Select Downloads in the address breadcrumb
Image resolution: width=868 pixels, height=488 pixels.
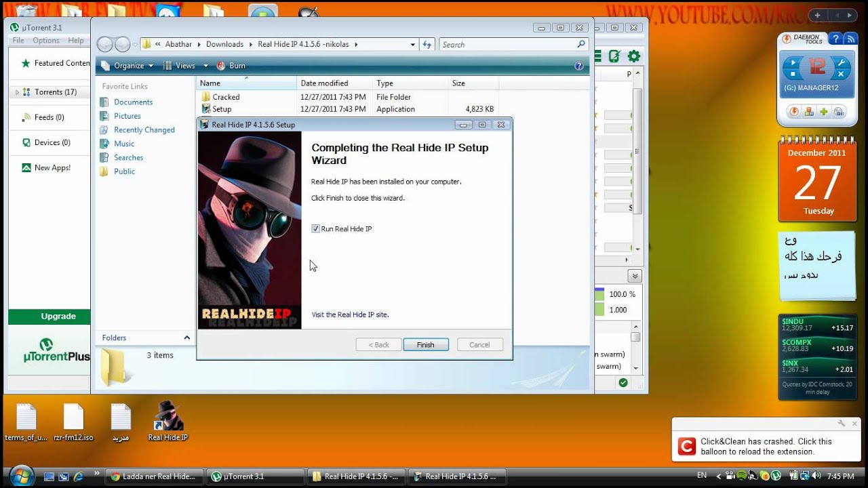click(224, 45)
